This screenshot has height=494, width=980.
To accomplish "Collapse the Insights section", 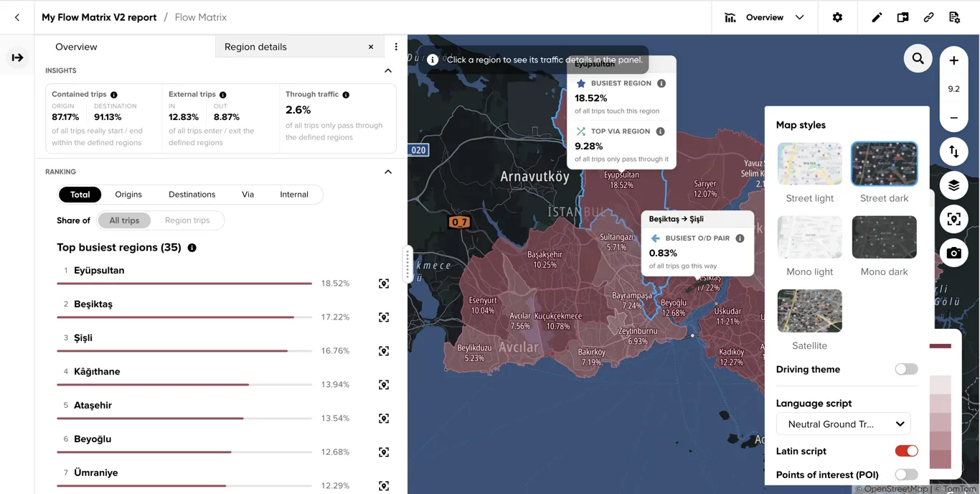I will [x=388, y=70].
